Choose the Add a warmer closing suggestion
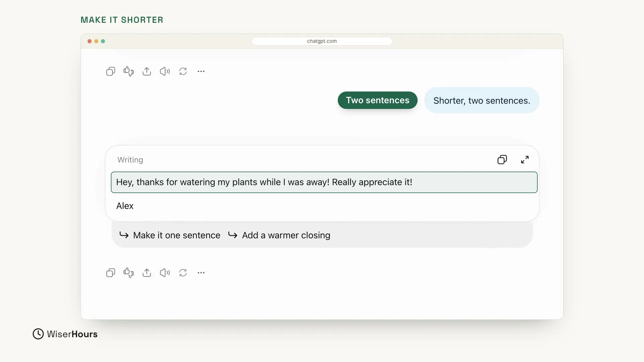Viewport: 644px width, 362px height. pyautogui.click(x=279, y=235)
